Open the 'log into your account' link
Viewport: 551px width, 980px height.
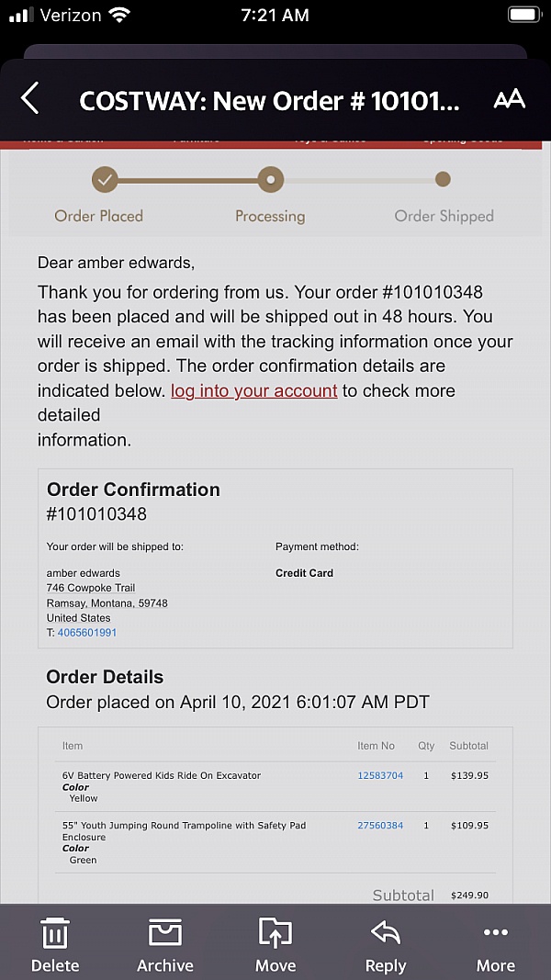(x=254, y=390)
